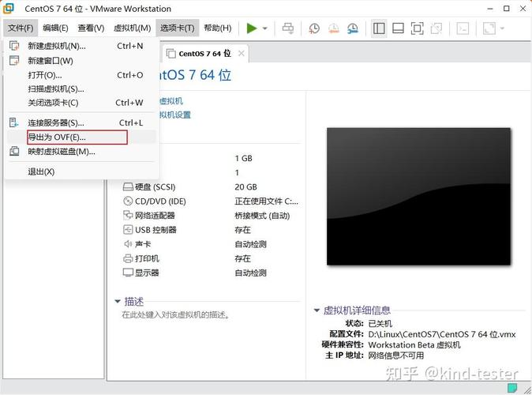Click the .vmx configuration file path
This screenshot has height=395, width=532.
pyautogui.click(x=442, y=334)
